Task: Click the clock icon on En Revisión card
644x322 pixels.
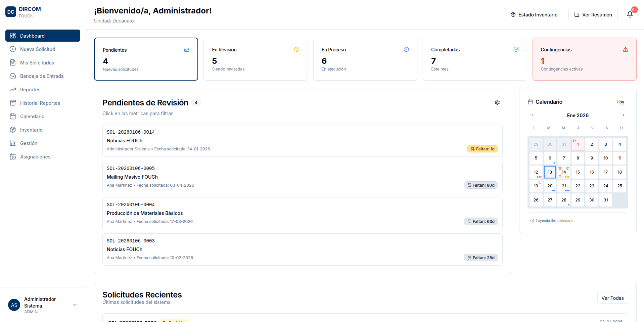Action: coord(297,49)
